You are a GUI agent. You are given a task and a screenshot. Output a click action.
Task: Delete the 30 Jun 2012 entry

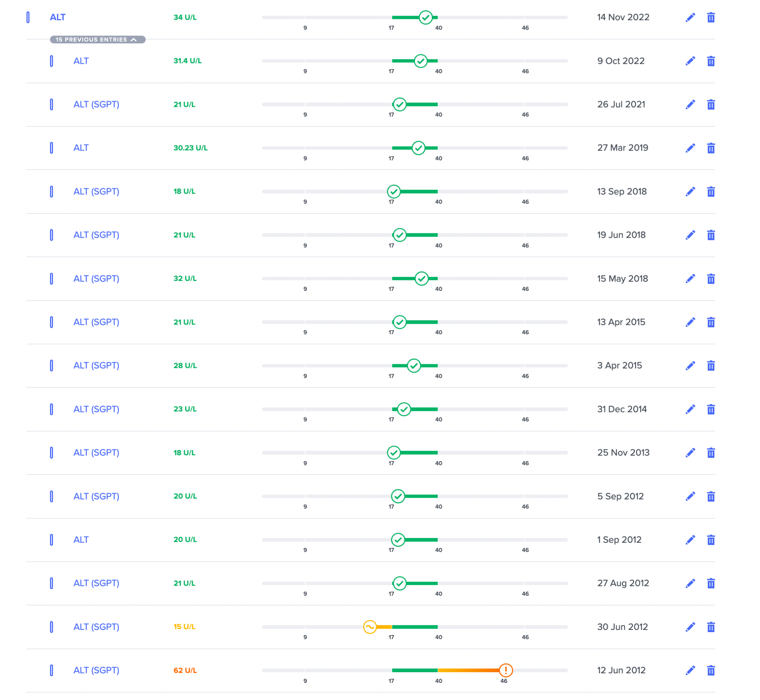711,627
